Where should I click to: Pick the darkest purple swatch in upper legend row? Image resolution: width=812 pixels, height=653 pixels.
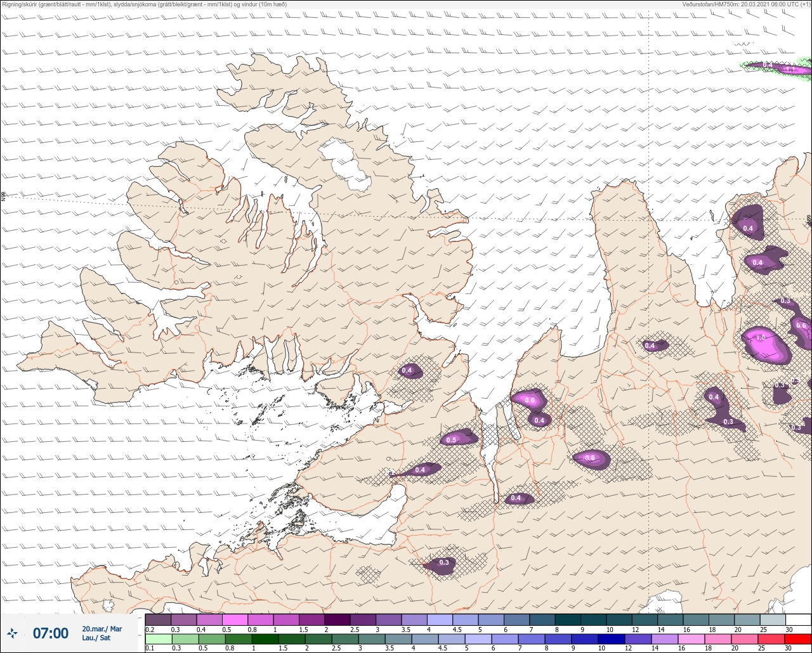[337, 619]
